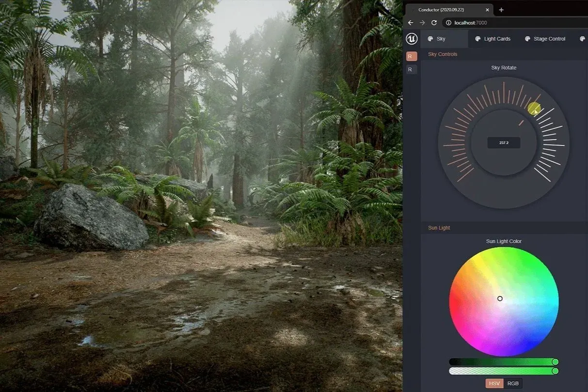Viewport: 588px width, 392px height.
Task: Click the Sun Light Color label
Action: coord(504,241)
